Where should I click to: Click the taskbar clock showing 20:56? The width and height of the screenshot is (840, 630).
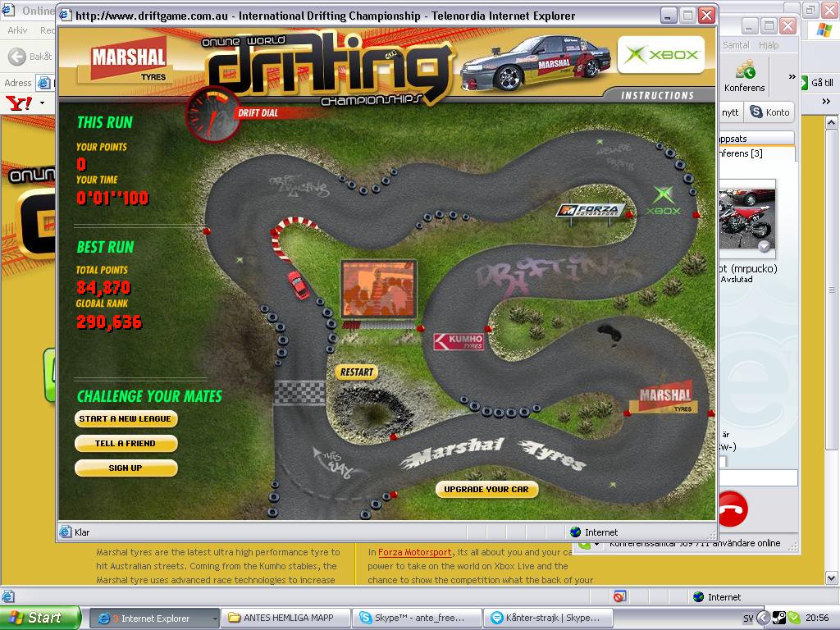[x=817, y=619]
